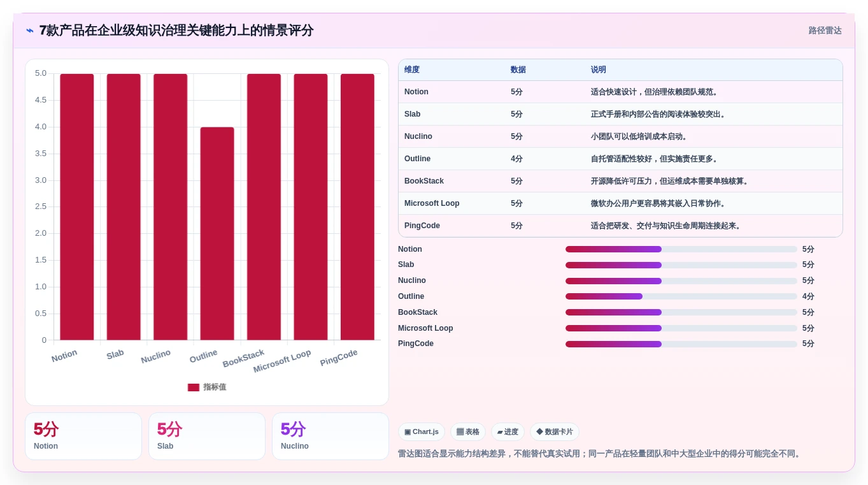Click the 数据卡片 tag button

(x=555, y=432)
